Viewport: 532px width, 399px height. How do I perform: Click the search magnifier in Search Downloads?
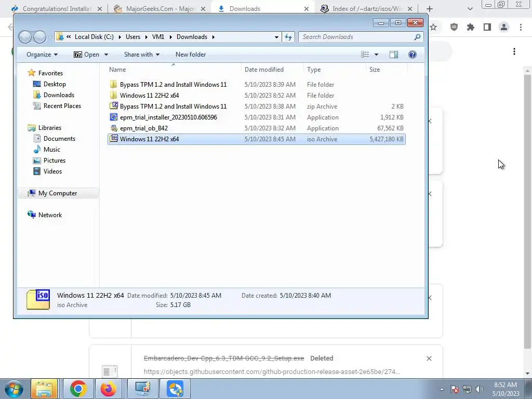417,37
